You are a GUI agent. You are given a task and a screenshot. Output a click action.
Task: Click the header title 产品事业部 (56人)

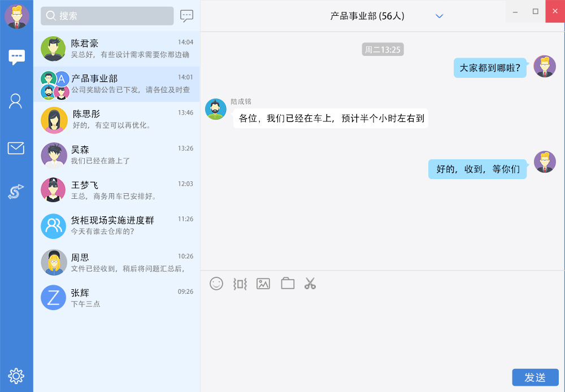pos(367,16)
